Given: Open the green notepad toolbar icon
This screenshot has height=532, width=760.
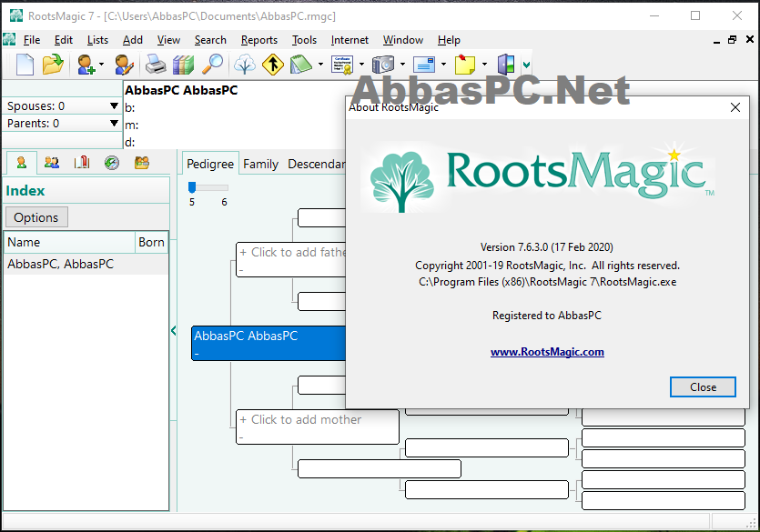Looking at the screenshot, I should tap(301, 64).
